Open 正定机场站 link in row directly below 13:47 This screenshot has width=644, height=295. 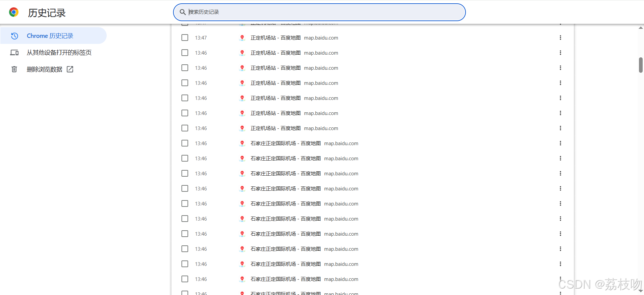275,53
